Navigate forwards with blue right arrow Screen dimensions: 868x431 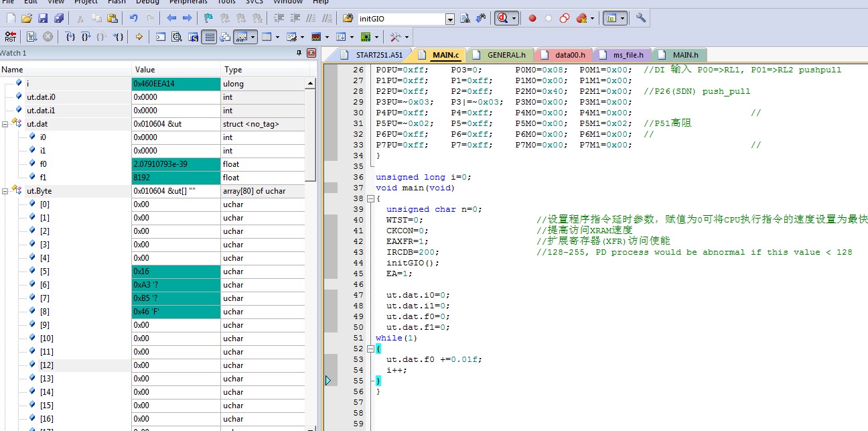pos(188,19)
